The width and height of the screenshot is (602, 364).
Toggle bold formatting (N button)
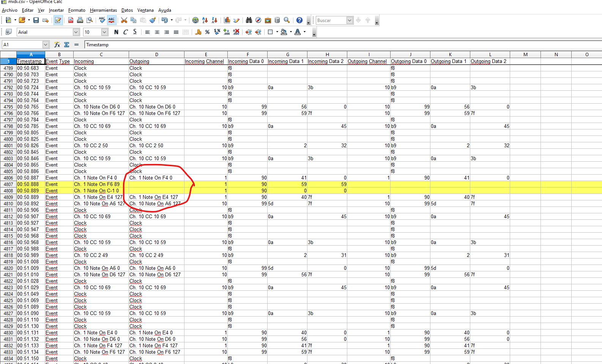(116, 32)
